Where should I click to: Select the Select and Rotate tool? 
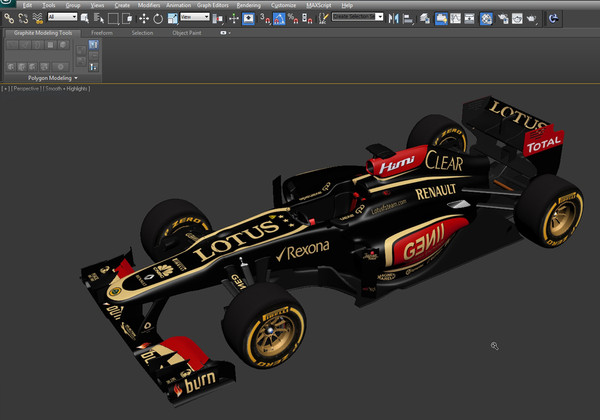pos(158,18)
